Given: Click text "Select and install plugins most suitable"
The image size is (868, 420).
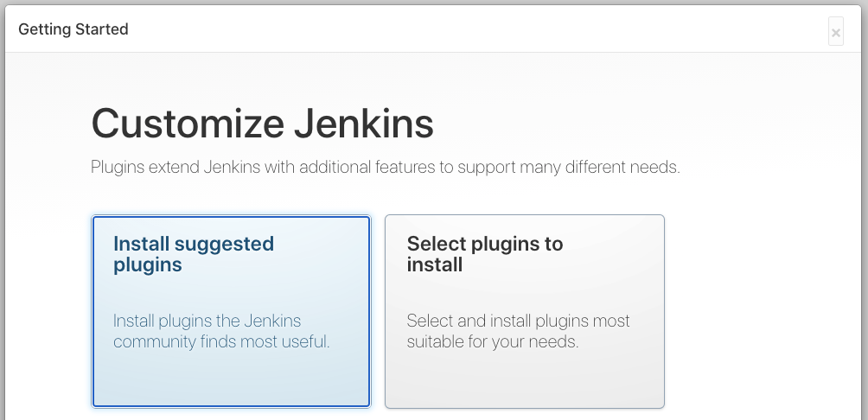Looking at the screenshot, I should [518, 331].
